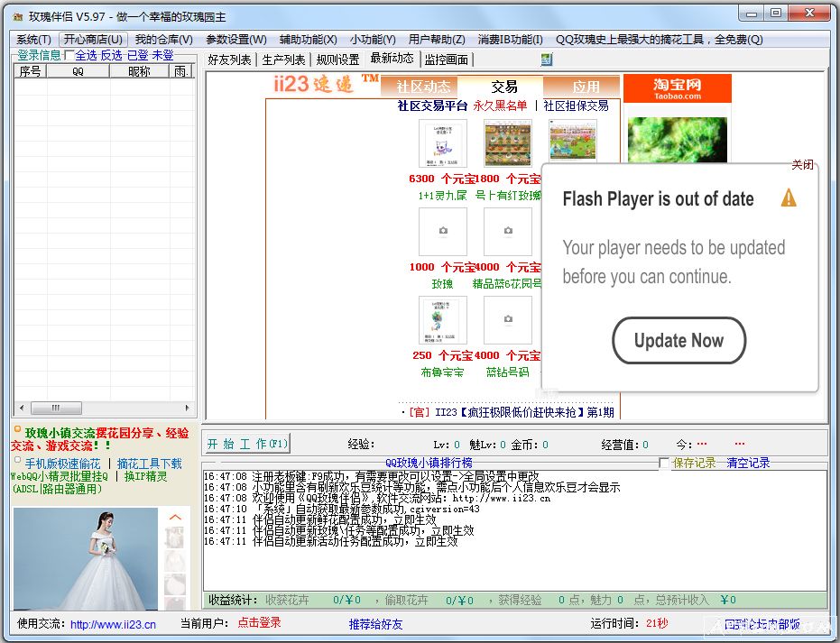
Task: Click the right arrow of list scrollbar
Action: pyautogui.click(x=187, y=408)
